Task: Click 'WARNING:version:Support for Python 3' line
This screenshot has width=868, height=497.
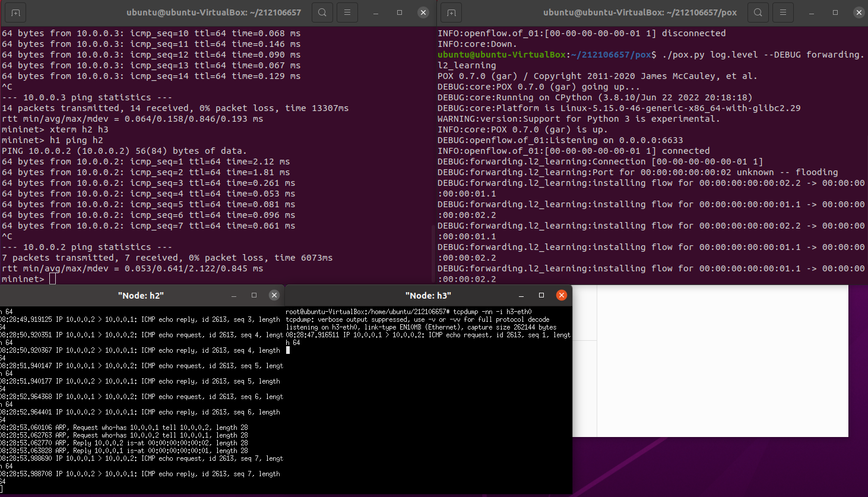Action: (579, 119)
